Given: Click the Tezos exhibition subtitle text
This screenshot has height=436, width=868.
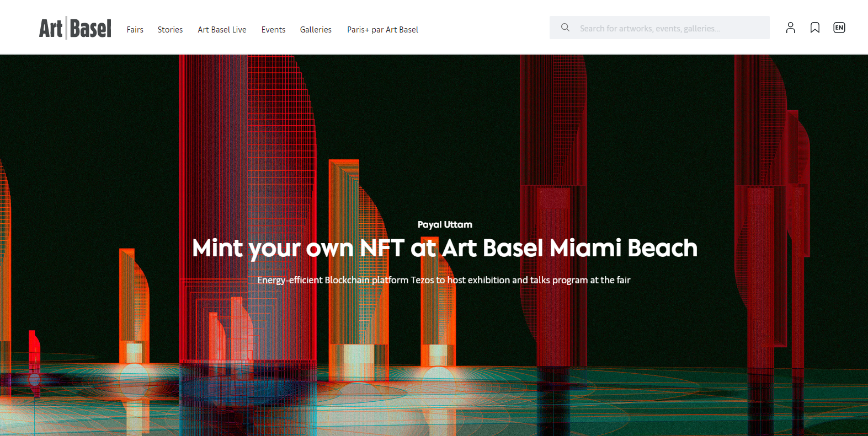Looking at the screenshot, I should point(444,280).
